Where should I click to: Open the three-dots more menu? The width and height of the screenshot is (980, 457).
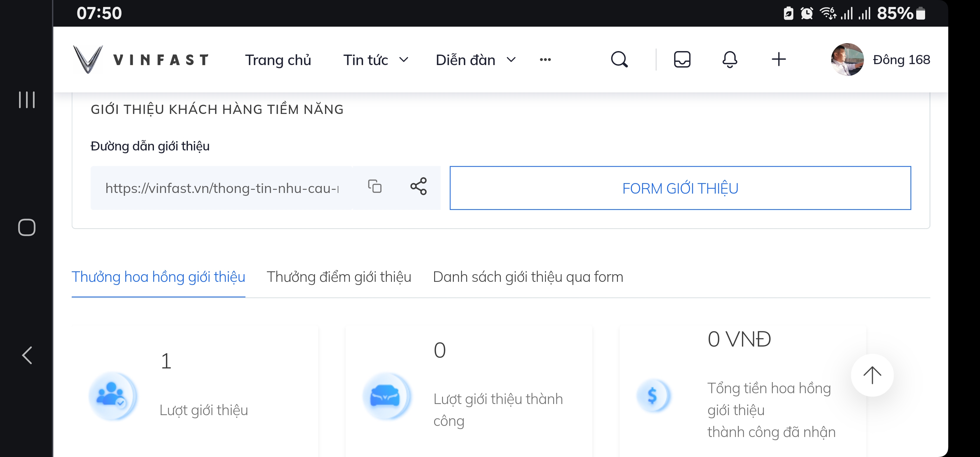pyautogui.click(x=545, y=59)
